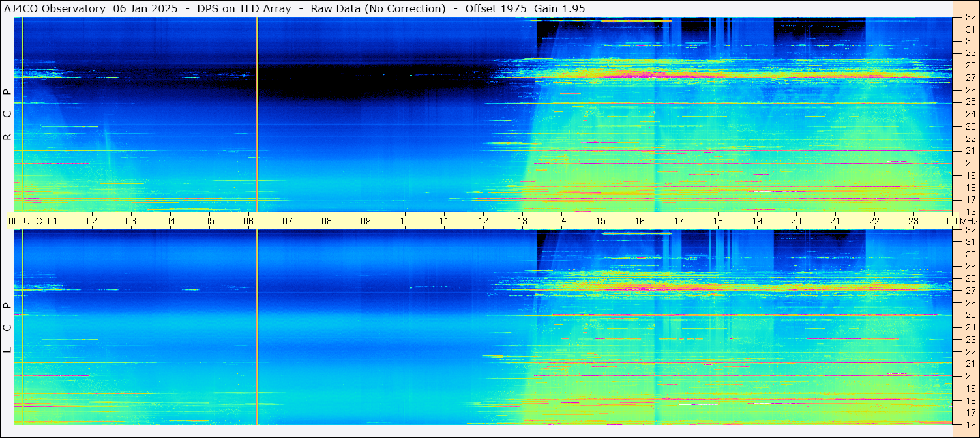980x438 pixels.
Task: Click the 17 hour label on the time axis
Action: tap(679, 221)
